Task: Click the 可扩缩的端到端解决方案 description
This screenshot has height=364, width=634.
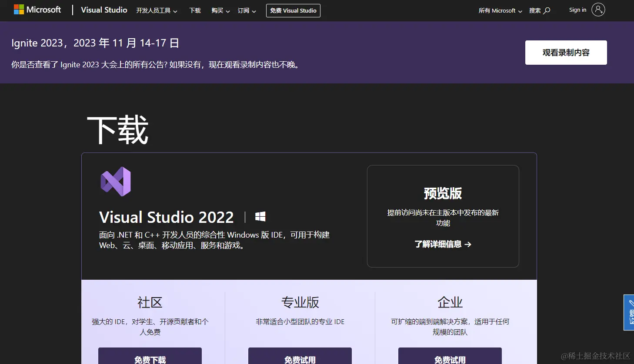Action: (x=450, y=327)
